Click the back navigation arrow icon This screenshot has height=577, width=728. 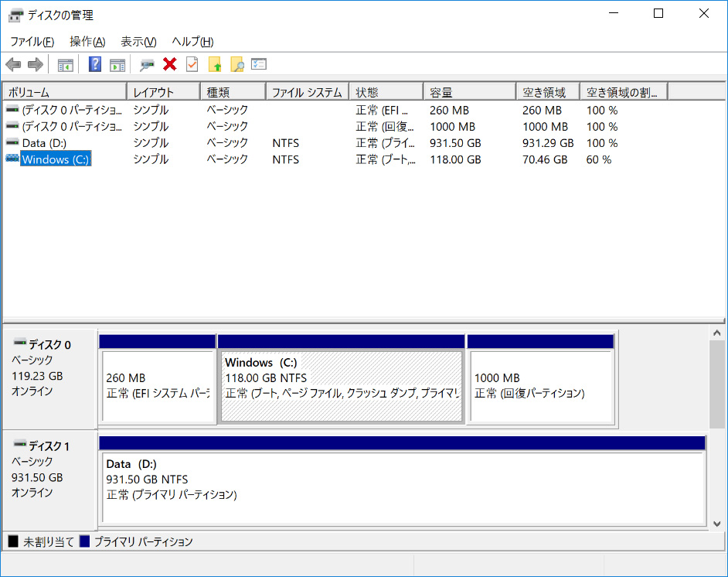pos(13,64)
